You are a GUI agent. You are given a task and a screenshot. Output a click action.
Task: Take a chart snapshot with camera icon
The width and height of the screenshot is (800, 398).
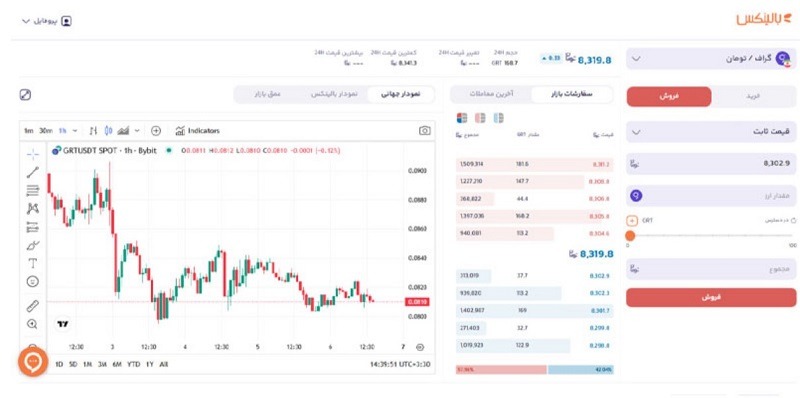coord(424,131)
